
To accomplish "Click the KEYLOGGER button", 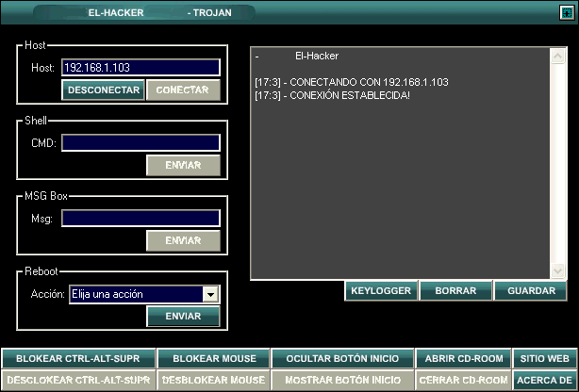I will click(x=381, y=291).
